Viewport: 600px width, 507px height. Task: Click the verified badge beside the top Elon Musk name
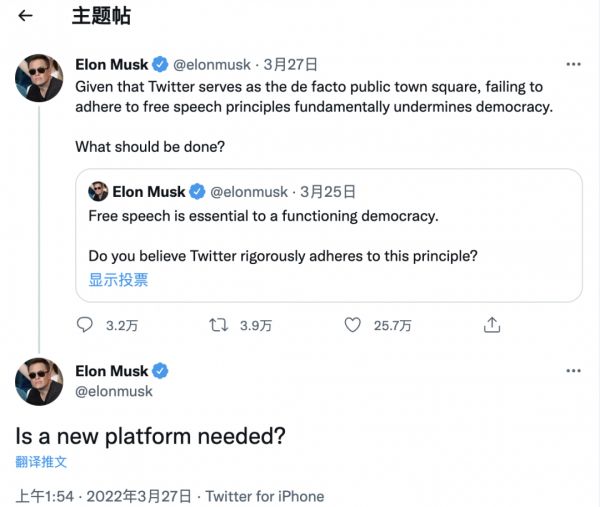coord(160,65)
